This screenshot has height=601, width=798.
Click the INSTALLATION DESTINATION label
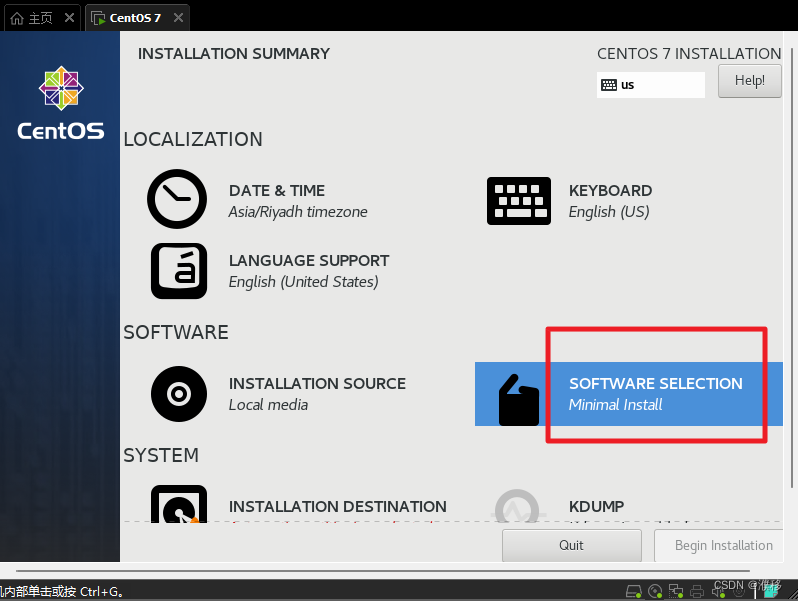(x=337, y=507)
